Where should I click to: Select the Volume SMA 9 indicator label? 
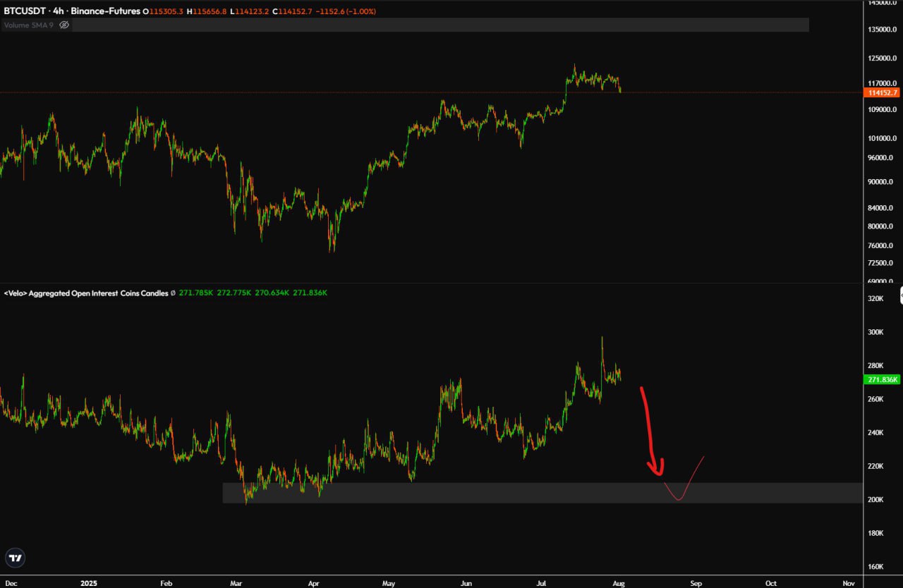pyautogui.click(x=29, y=25)
